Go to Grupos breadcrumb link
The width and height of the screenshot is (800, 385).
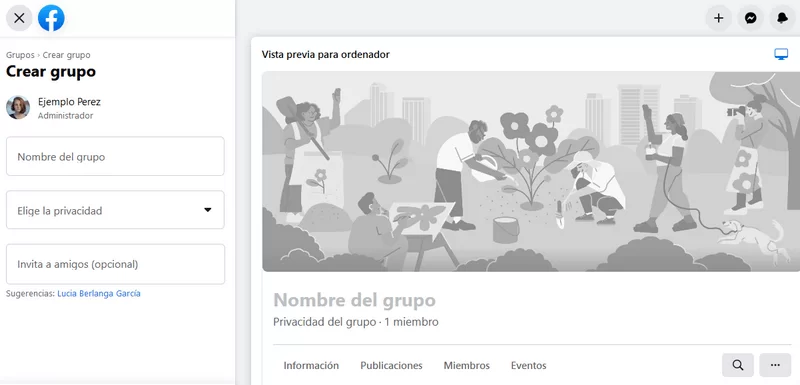click(20, 55)
